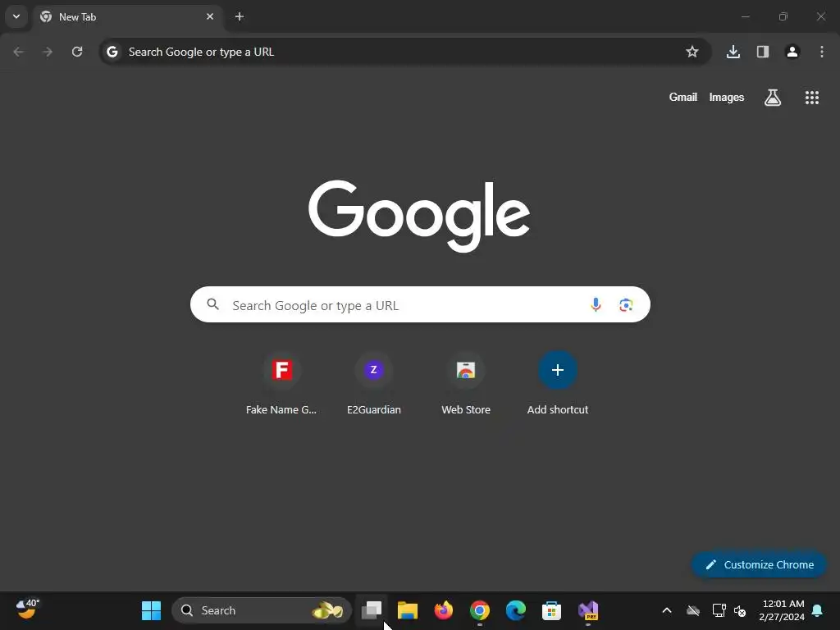
Task: Add a new shortcut
Action: pos(558,383)
